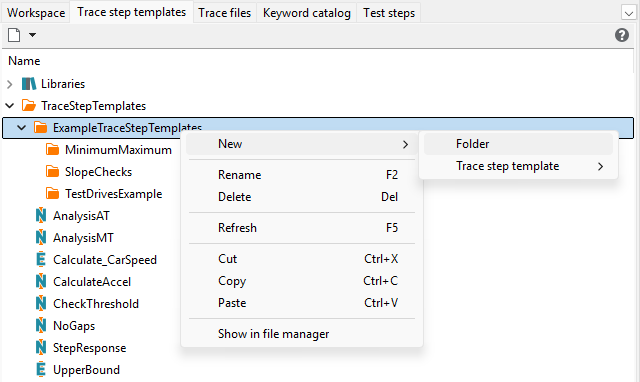Select the AnalysisAT template name
This screenshot has width=640, height=382.
point(81,216)
